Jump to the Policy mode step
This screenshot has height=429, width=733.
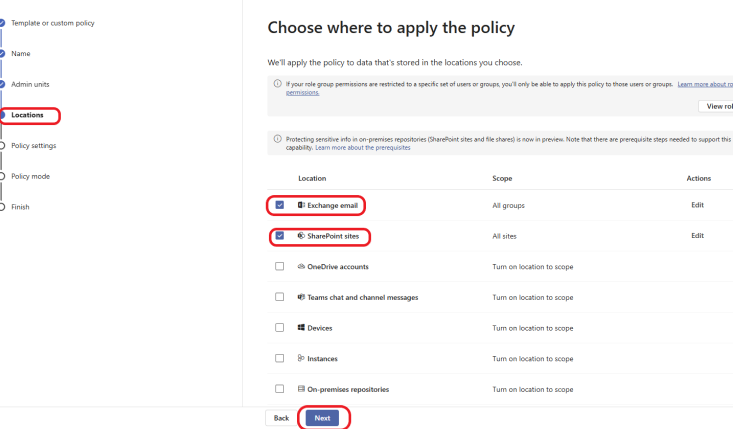pyautogui.click(x=30, y=176)
